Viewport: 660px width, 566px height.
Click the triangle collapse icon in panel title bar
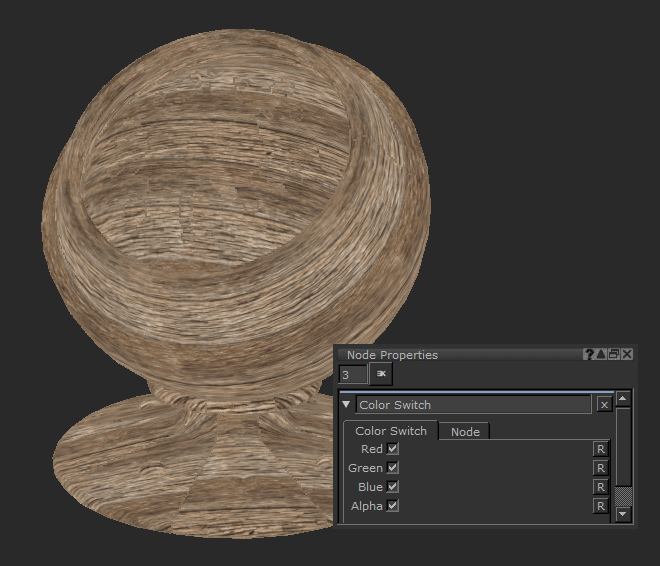[602, 355]
